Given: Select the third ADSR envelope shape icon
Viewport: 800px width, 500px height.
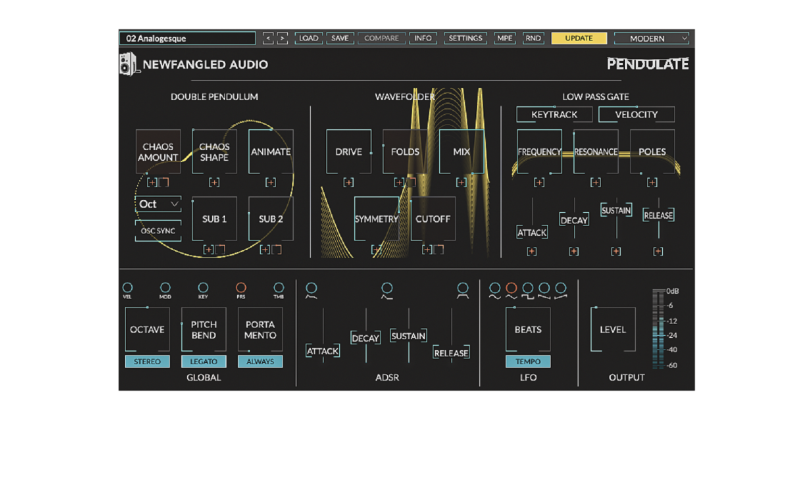Looking at the screenshot, I should (x=463, y=290).
